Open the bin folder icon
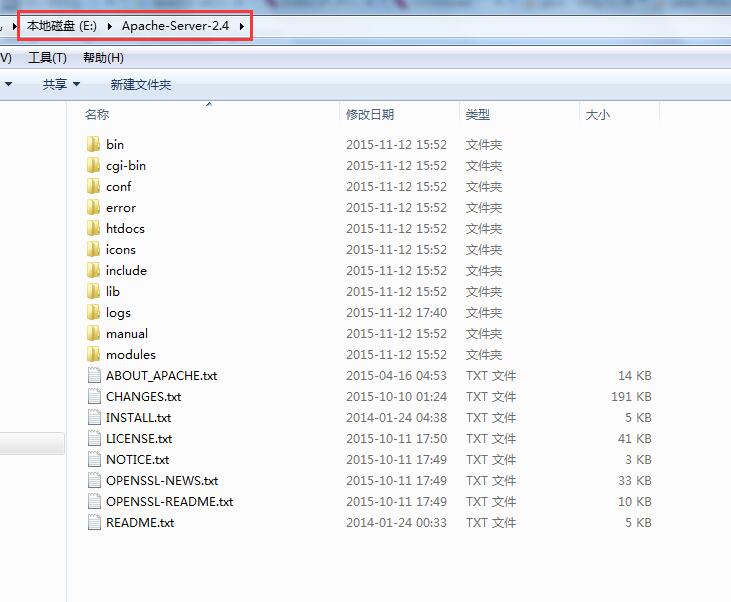 93,144
